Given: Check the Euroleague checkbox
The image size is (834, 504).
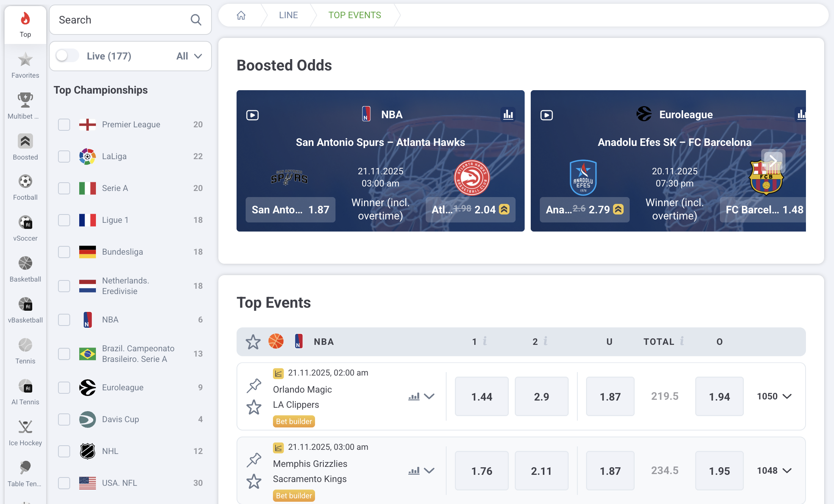Looking at the screenshot, I should click(x=64, y=388).
